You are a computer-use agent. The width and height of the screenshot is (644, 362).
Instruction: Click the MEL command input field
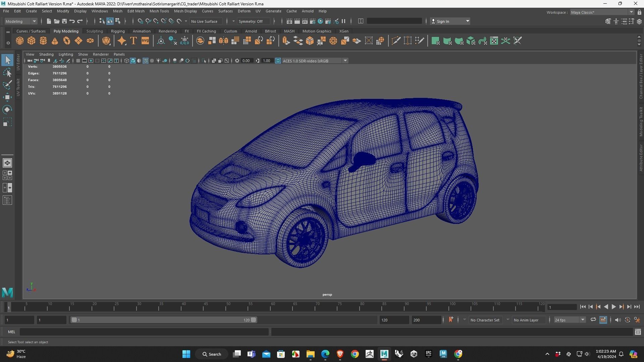pyautogui.click(x=144, y=332)
